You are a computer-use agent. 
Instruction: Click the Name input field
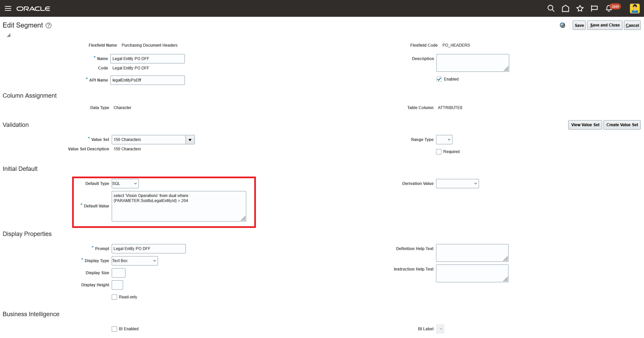click(148, 59)
